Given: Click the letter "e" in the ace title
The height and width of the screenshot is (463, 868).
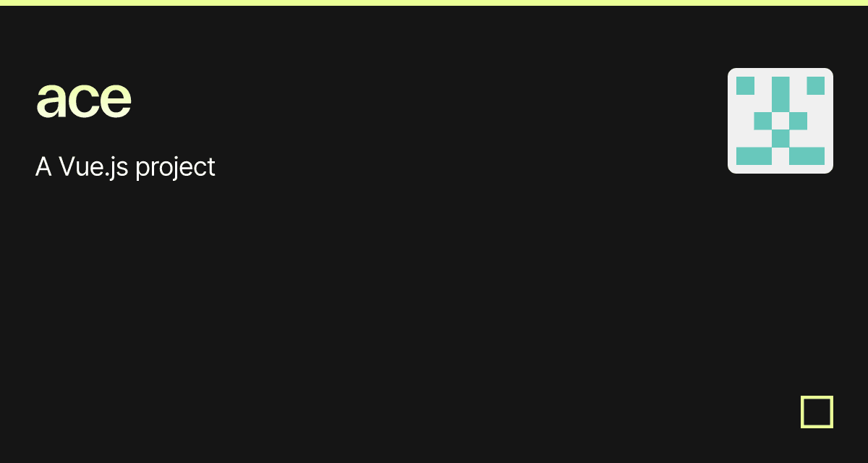Looking at the screenshot, I should 116,100.
